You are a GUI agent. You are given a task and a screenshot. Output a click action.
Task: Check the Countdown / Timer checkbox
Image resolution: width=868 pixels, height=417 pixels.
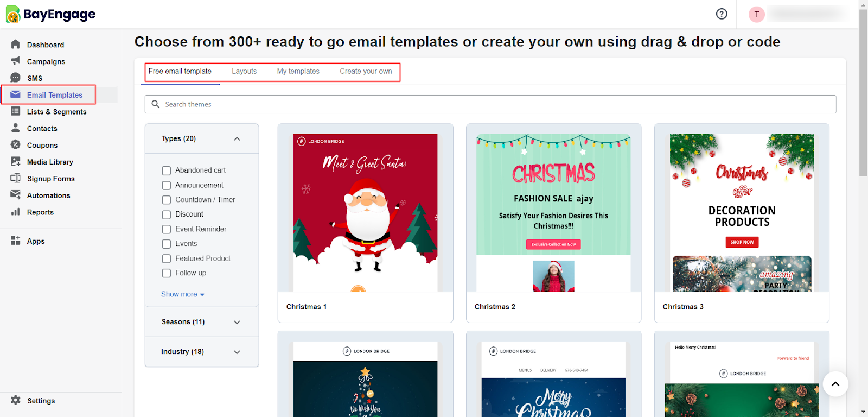tap(167, 200)
